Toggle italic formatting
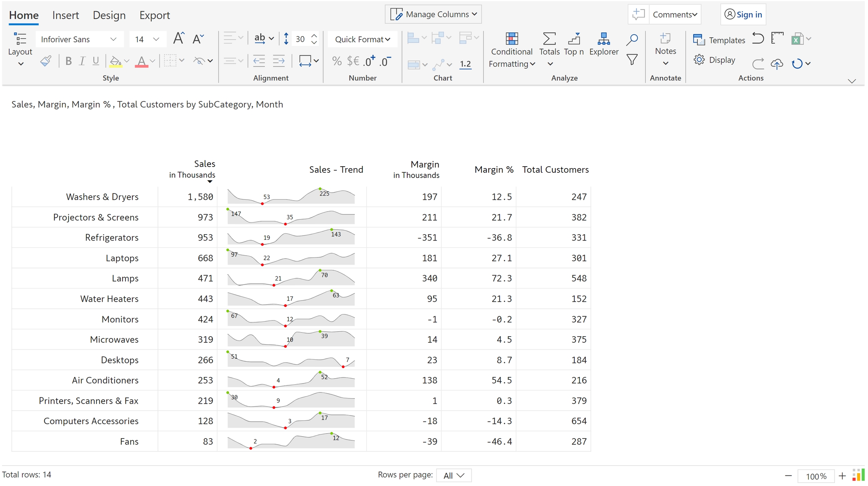The width and height of the screenshot is (868, 486). point(82,61)
